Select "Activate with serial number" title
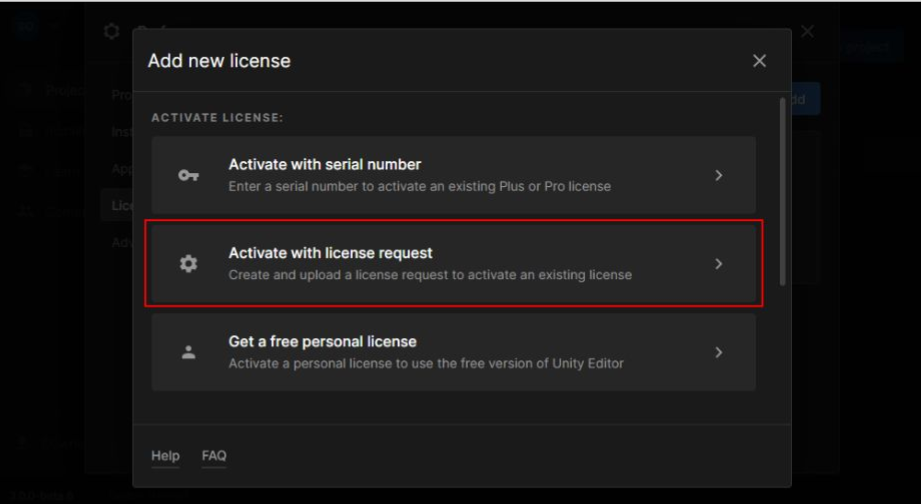Viewport: 921px width, 504px height. [324, 164]
